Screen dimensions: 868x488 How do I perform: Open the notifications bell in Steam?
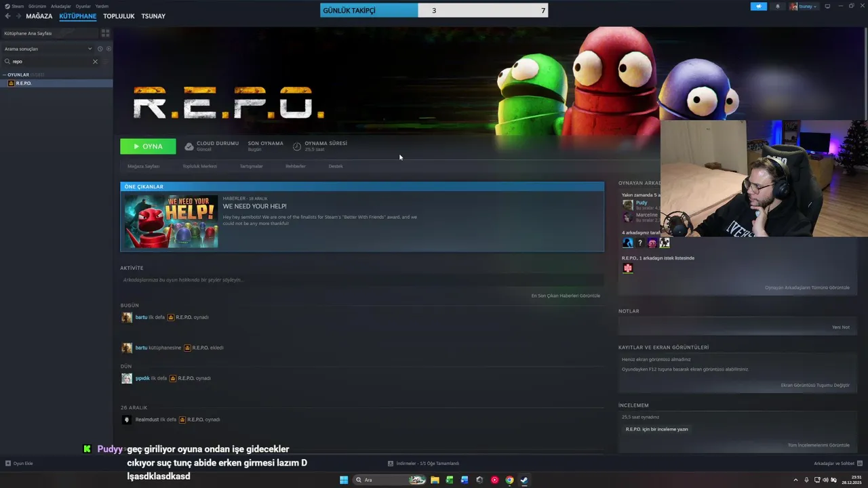(777, 6)
